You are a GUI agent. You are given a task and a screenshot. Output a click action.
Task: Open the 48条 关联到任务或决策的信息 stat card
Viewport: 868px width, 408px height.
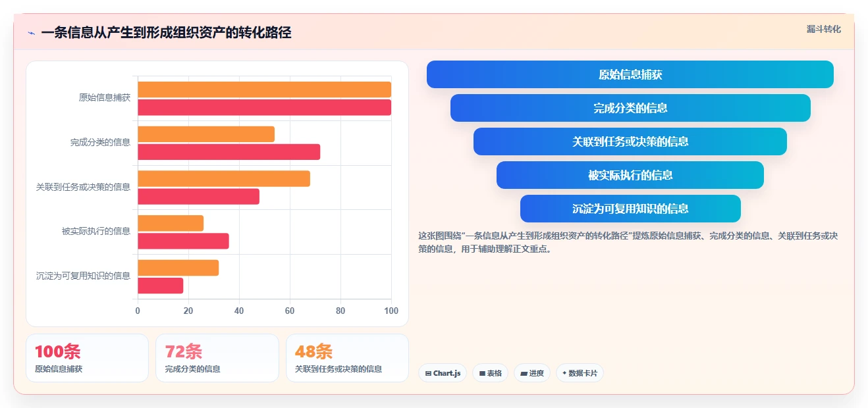tap(347, 358)
